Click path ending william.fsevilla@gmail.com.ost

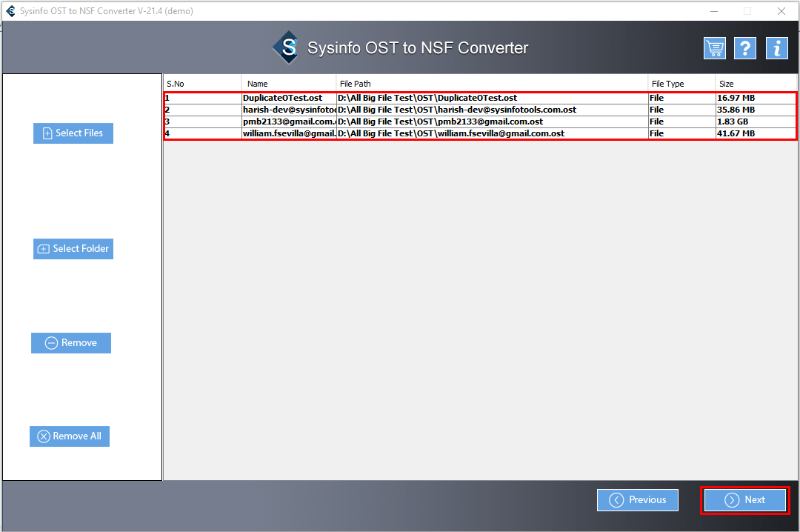coord(493,133)
